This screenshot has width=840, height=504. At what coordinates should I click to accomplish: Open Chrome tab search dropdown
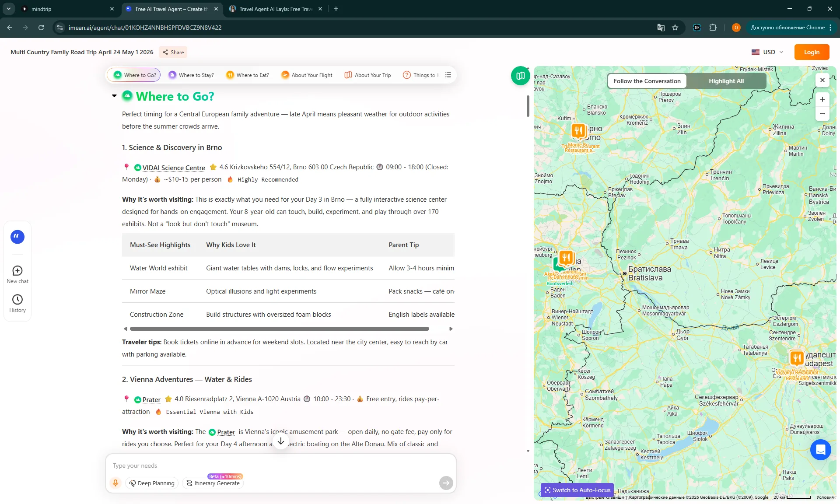pyautogui.click(x=9, y=9)
